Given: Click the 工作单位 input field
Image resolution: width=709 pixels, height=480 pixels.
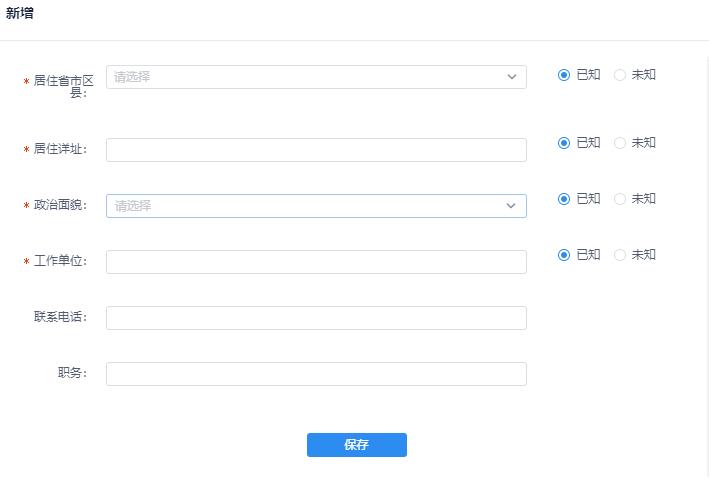Looking at the screenshot, I should 315,262.
